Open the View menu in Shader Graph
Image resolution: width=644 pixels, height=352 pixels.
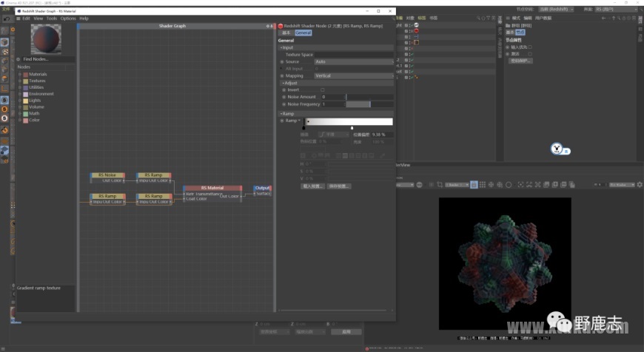pos(38,18)
